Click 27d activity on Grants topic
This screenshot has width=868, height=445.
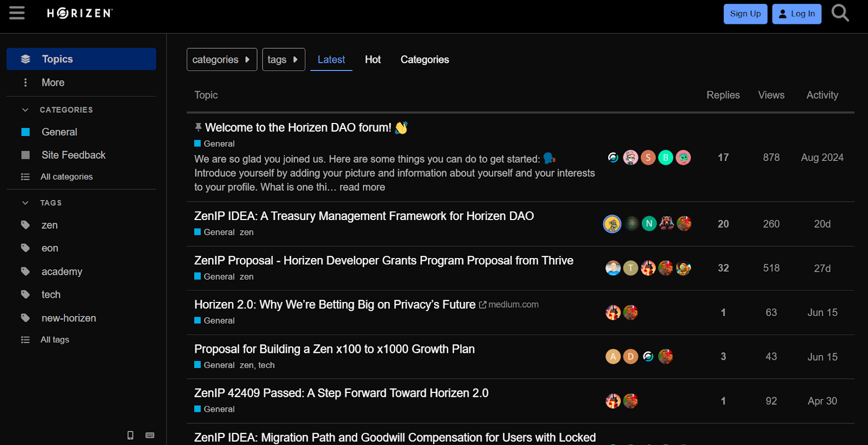822,268
